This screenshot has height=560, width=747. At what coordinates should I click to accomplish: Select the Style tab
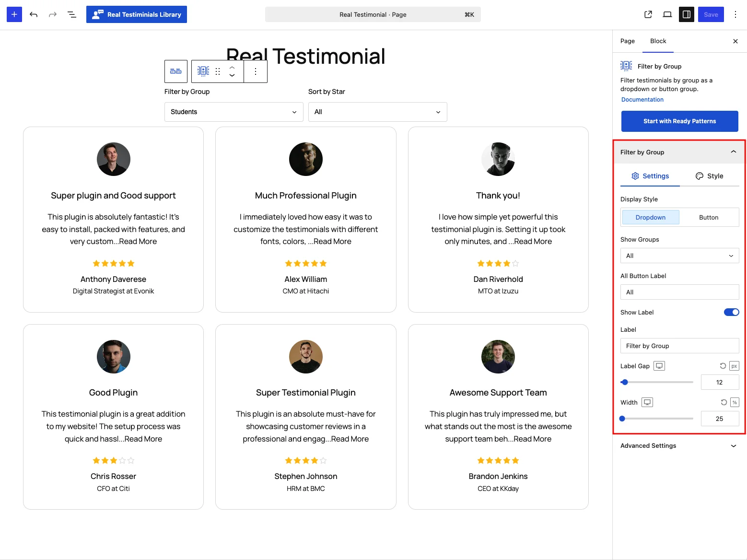[710, 176]
